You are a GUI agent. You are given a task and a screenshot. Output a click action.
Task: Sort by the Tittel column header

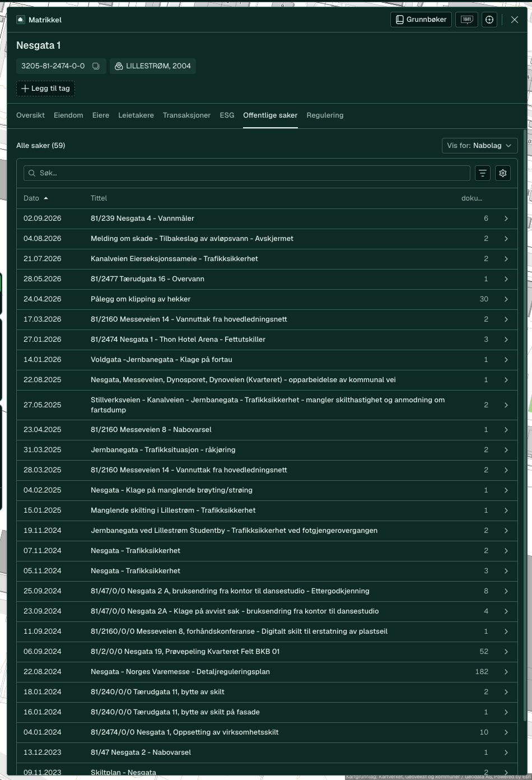[99, 198]
